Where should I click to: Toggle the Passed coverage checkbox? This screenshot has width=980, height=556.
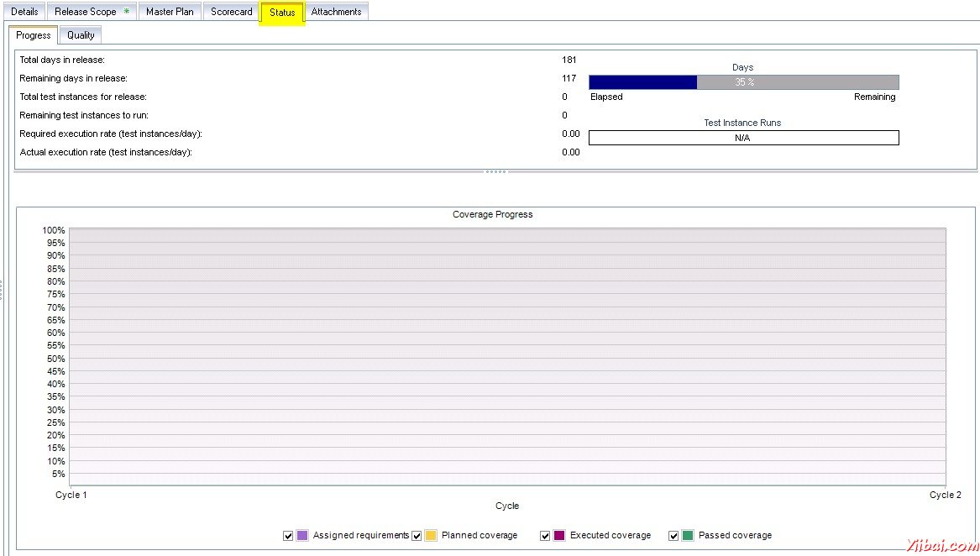pos(673,536)
